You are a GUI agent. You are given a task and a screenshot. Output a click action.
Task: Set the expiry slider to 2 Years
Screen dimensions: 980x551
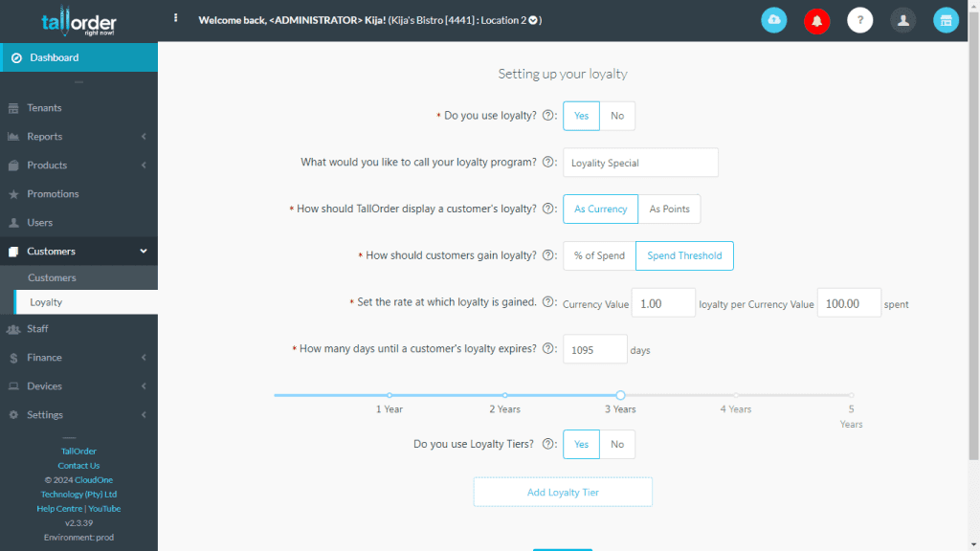504,394
